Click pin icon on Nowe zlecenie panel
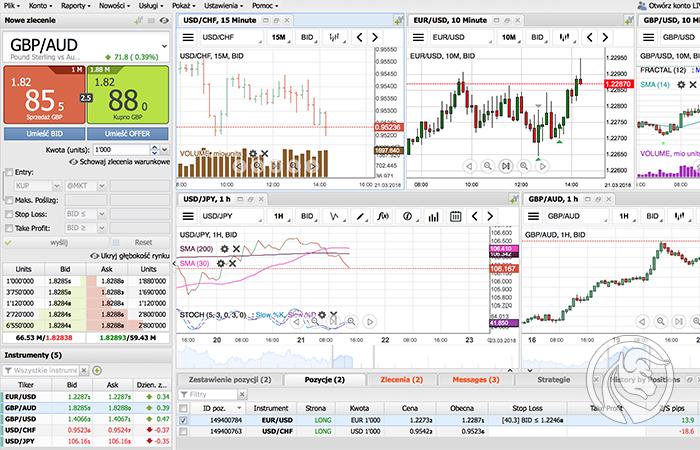 point(139,21)
